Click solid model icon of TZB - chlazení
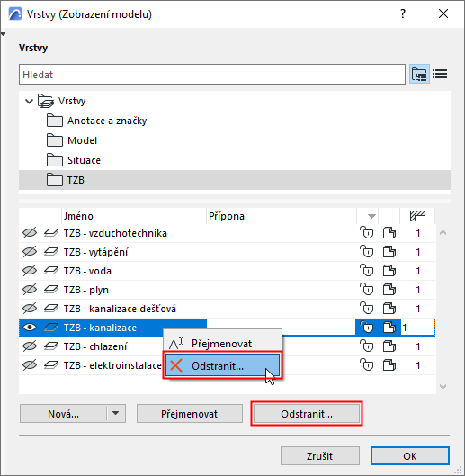This screenshot has height=476, width=465. point(389,346)
